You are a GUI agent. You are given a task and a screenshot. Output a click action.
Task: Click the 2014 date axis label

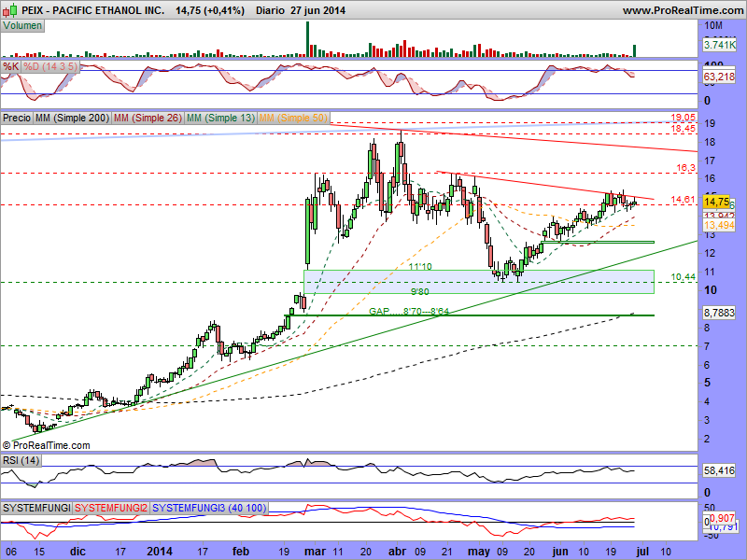click(160, 552)
